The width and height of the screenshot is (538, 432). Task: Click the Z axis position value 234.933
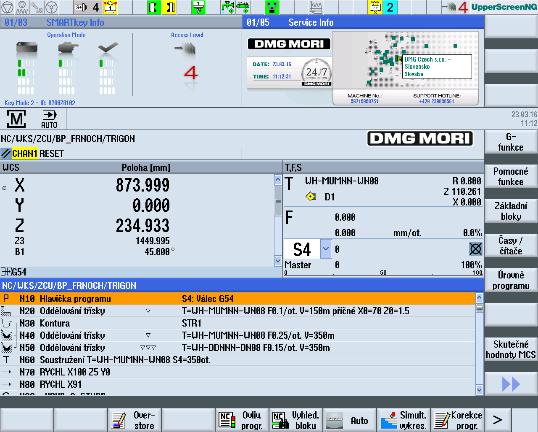pyautogui.click(x=142, y=225)
